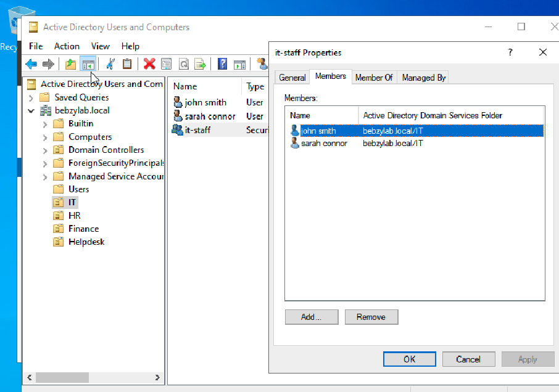Switch to the General tab

click(292, 78)
